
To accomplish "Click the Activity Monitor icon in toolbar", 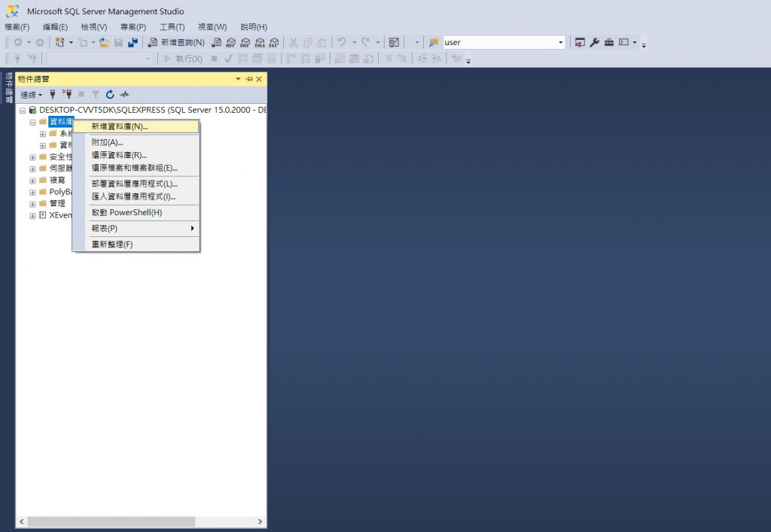I will pyautogui.click(x=394, y=43).
